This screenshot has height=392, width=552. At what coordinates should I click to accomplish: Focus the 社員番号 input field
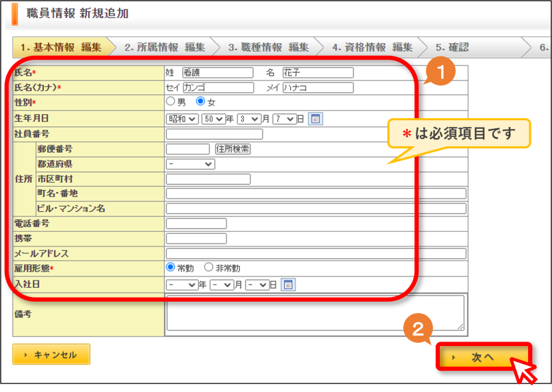[215, 134]
